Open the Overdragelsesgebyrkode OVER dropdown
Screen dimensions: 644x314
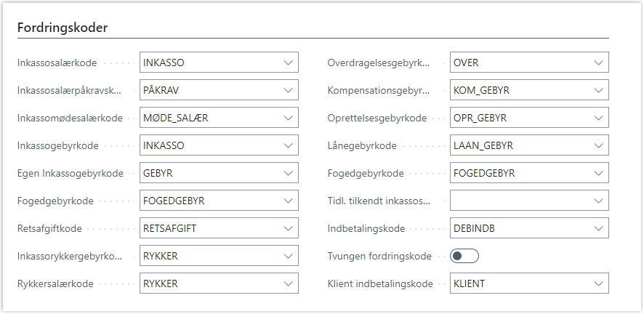(597, 63)
